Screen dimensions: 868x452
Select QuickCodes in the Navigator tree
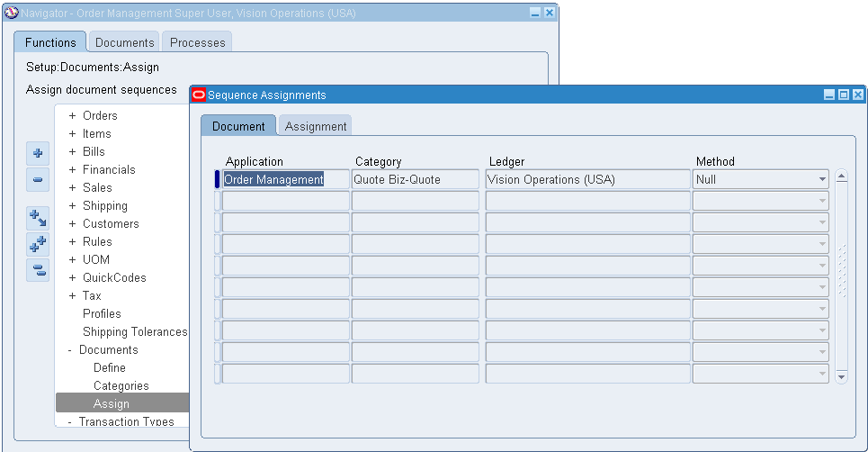coord(114,278)
